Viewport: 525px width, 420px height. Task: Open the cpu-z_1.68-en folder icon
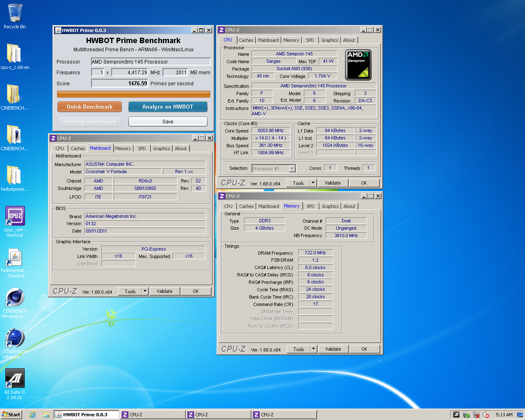click(15, 57)
